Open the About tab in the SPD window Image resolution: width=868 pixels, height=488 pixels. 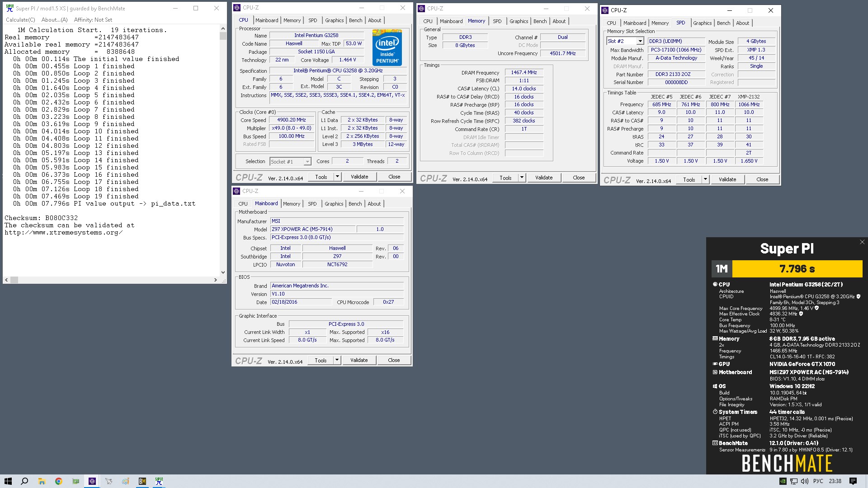(742, 23)
